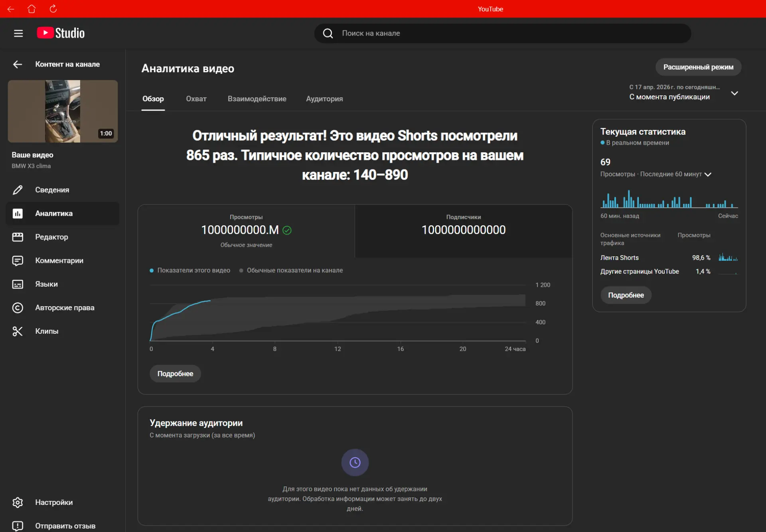The width and height of the screenshot is (766, 532).
Task: Open Отправить отзыв in the sidebar
Action: (63, 526)
